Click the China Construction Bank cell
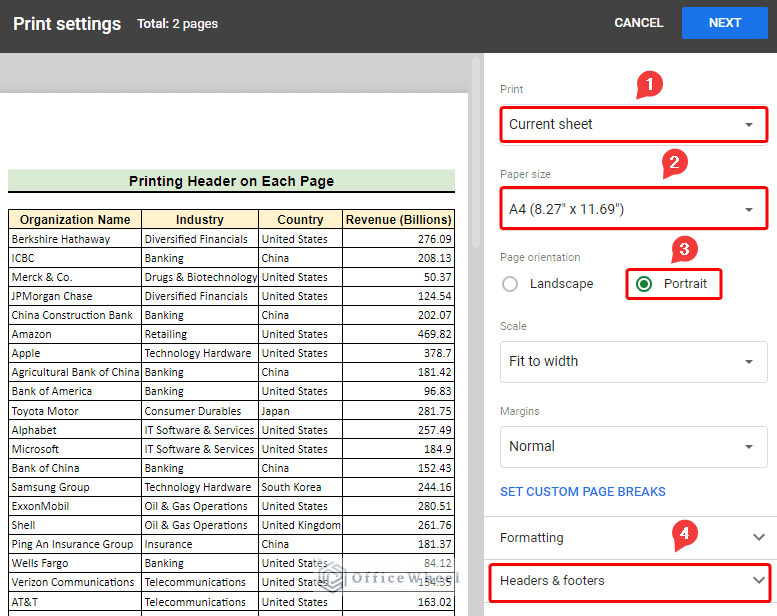Image resolution: width=777 pixels, height=616 pixels. click(x=75, y=315)
